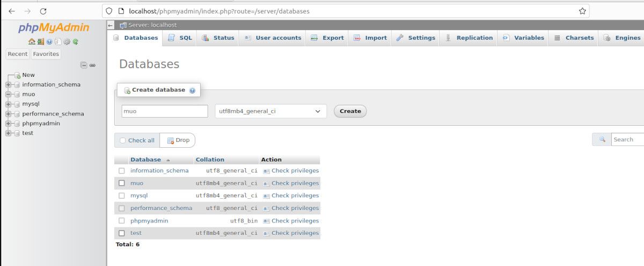Select the information_schema row checkbox
The height and width of the screenshot is (266, 644).
coord(122,171)
